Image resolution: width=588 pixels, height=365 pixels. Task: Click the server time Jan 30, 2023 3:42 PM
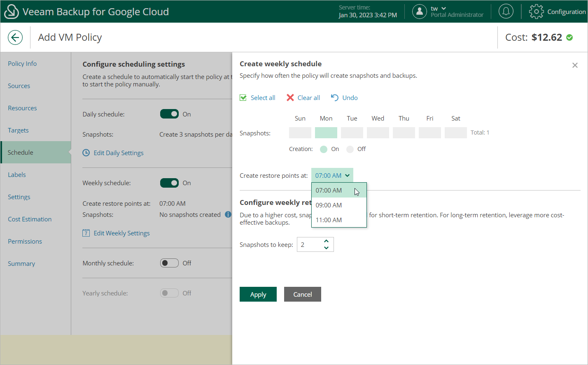368,15
